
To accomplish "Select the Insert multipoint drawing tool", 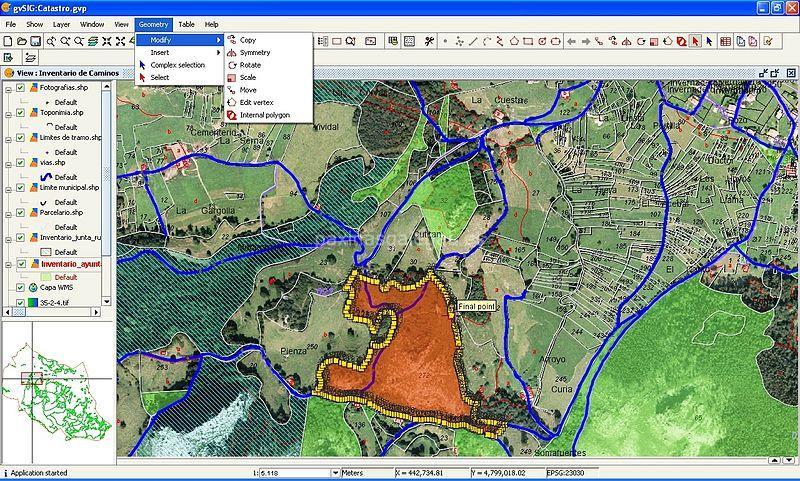I will click(x=459, y=41).
